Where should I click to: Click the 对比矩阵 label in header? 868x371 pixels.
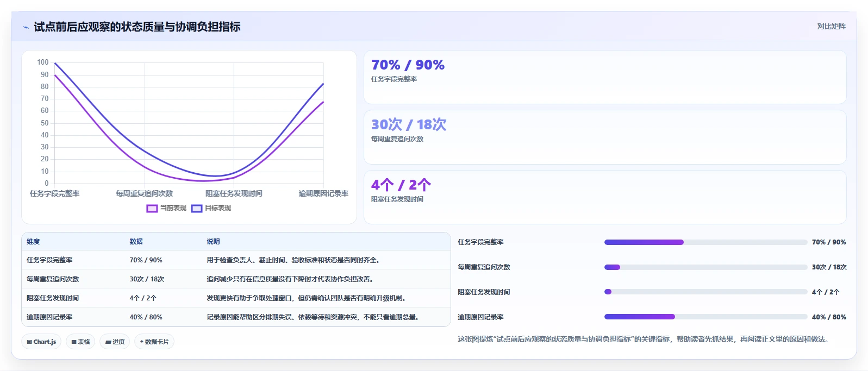coord(831,26)
